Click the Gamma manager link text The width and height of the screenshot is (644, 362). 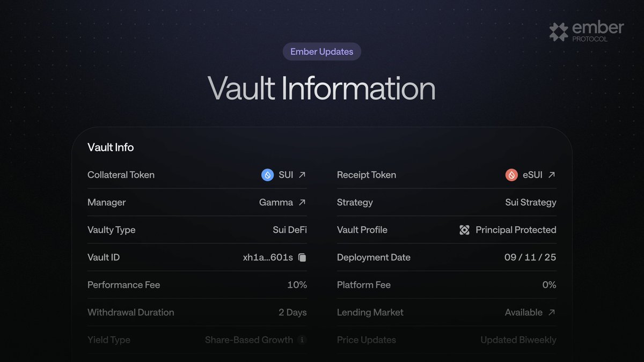pyautogui.click(x=276, y=202)
